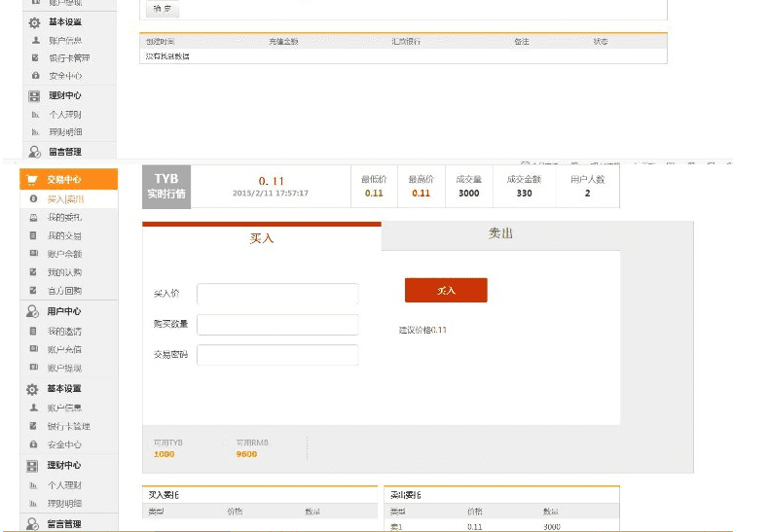Focus the 购买数量 input field

277,325
